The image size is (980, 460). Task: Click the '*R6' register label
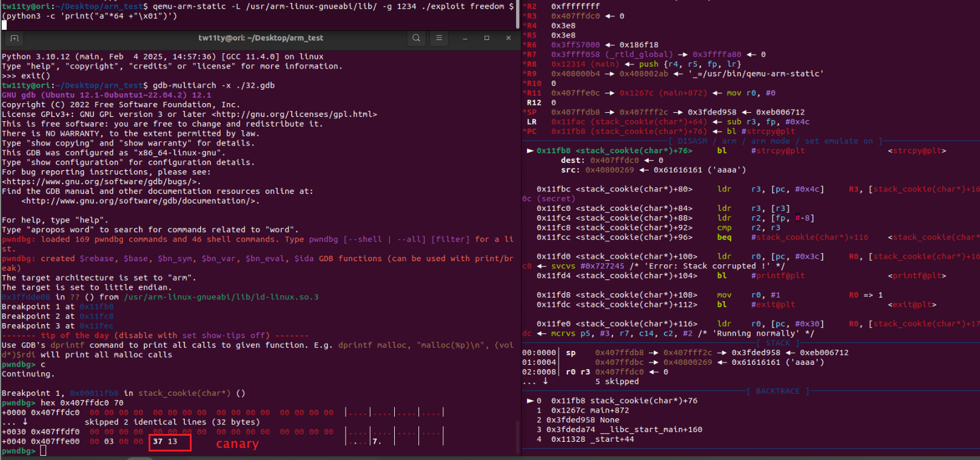pos(529,45)
